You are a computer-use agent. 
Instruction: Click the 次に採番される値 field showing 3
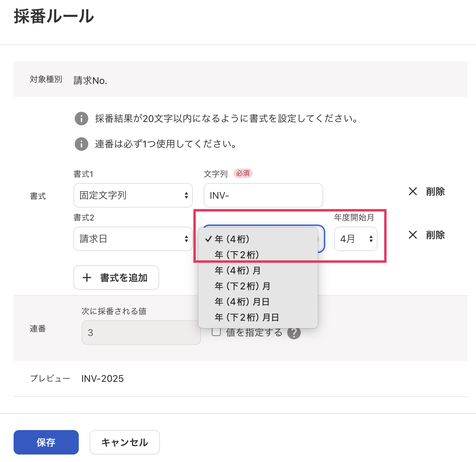tap(141, 332)
